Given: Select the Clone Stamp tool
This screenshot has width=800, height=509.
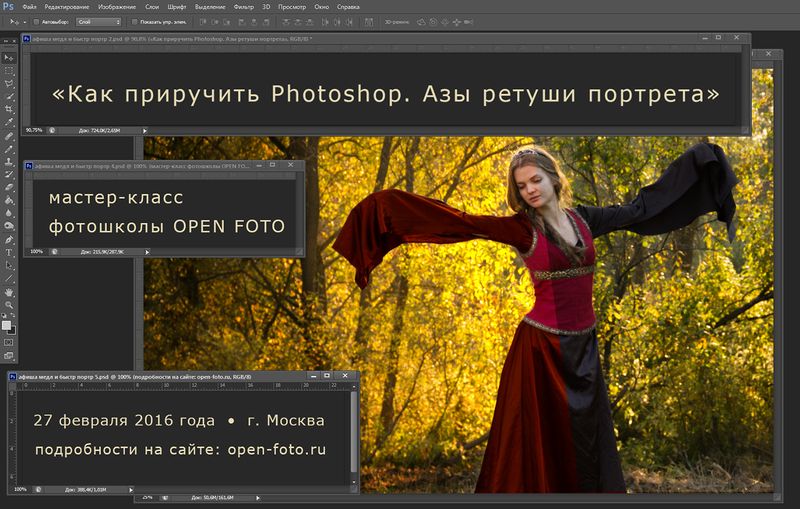Looking at the screenshot, I should tap(9, 162).
